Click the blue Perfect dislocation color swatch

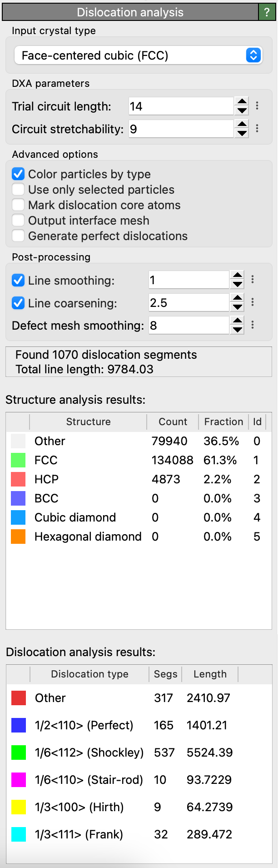tap(19, 725)
